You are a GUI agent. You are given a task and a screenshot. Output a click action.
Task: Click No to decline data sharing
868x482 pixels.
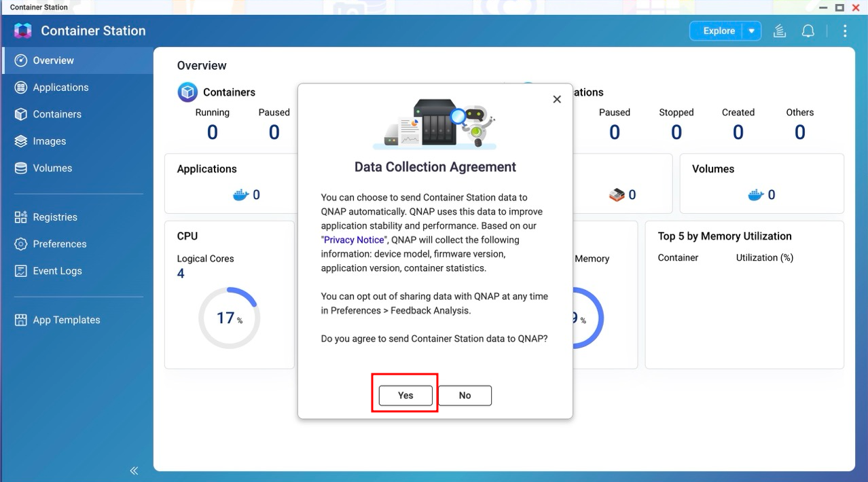[465, 395]
